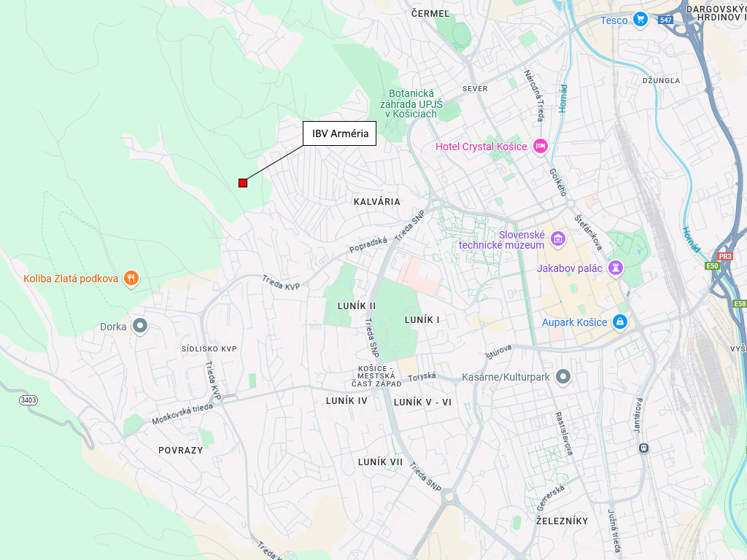Select the Dorka location pin
Viewport: 747px width, 560px height.
pos(139,326)
